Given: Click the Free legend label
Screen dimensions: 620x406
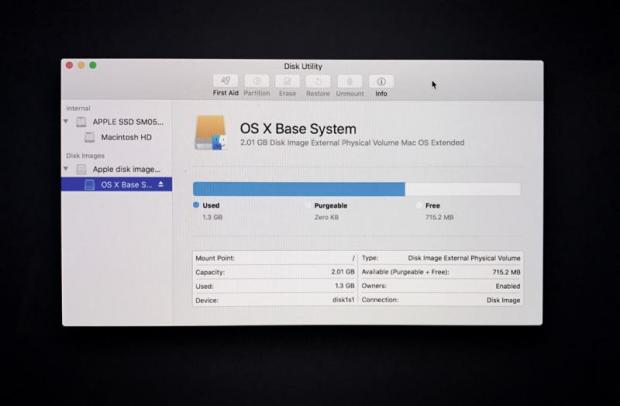Looking at the screenshot, I should [x=433, y=205].
